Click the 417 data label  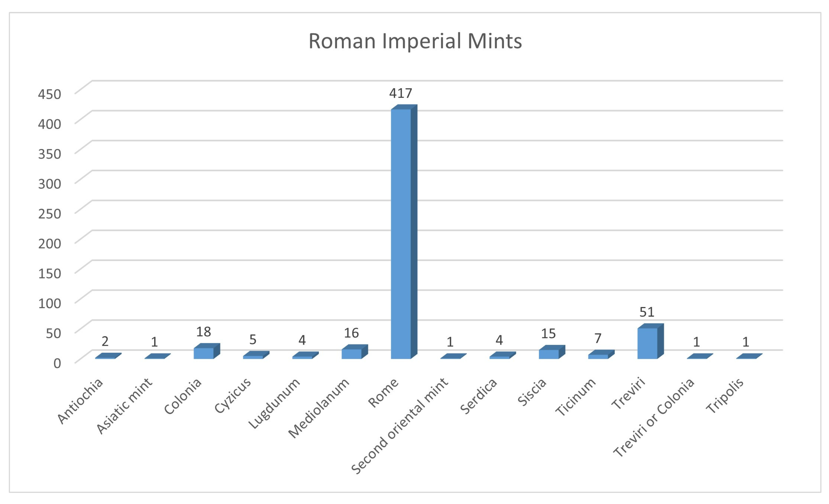(x=401, y=93)
